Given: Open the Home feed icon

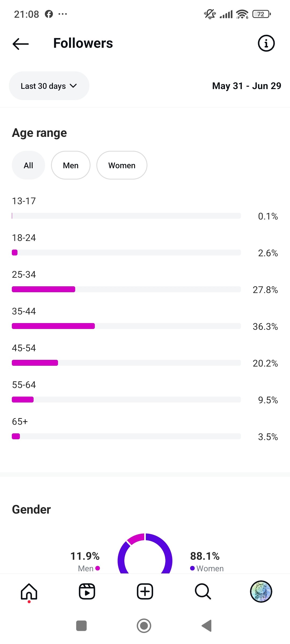Looking at the screenshot, I should [29, 591].
